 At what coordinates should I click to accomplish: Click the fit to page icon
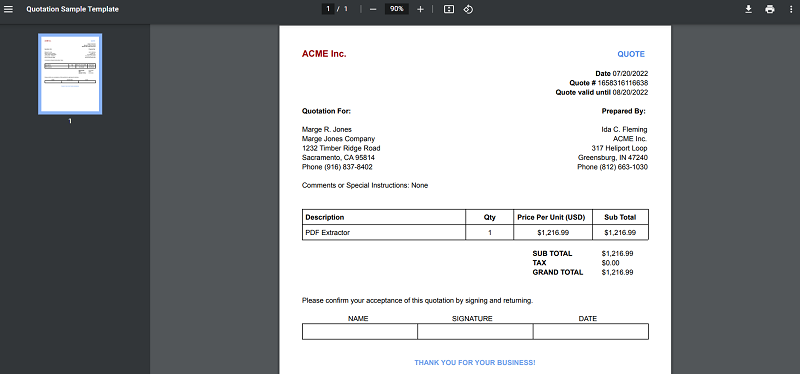pyautogui.click(x=449, y=9)
